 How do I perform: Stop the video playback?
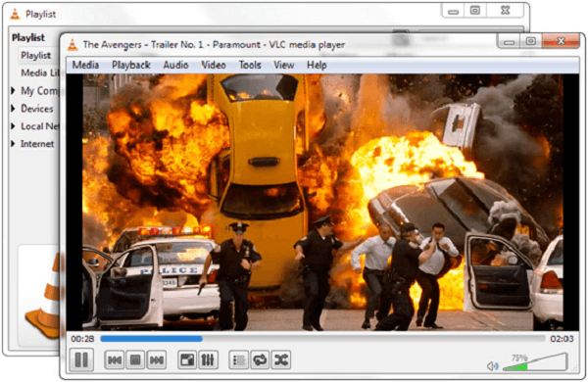pyautogui.click(x=135, y=360)
